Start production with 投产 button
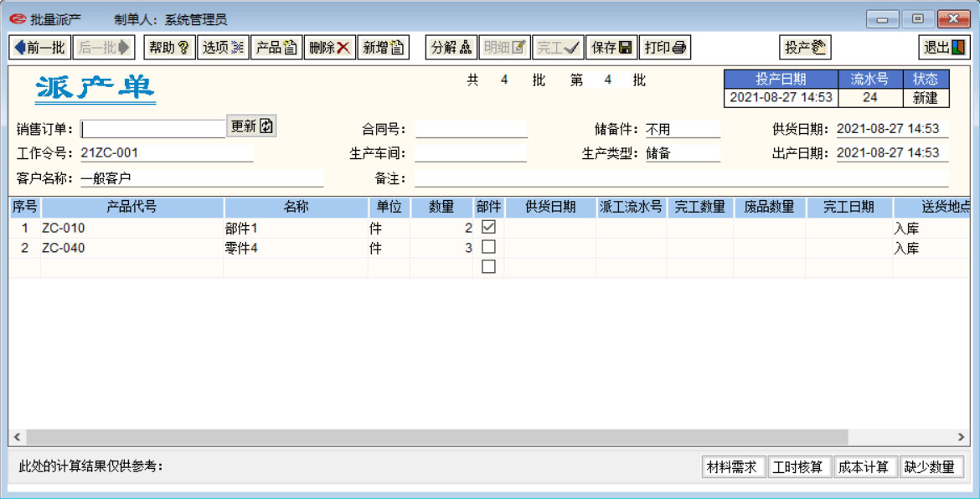Viewport: 980px width, 499px height. click(x=806, y=48)
